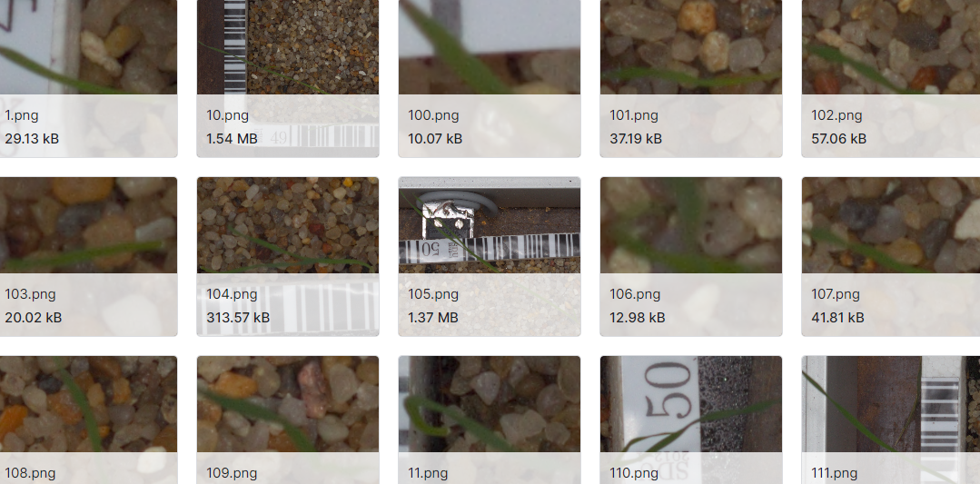Viewport: 980px width, 484px height.
Task: Select the 10.png file card
Action: [288, 78]
